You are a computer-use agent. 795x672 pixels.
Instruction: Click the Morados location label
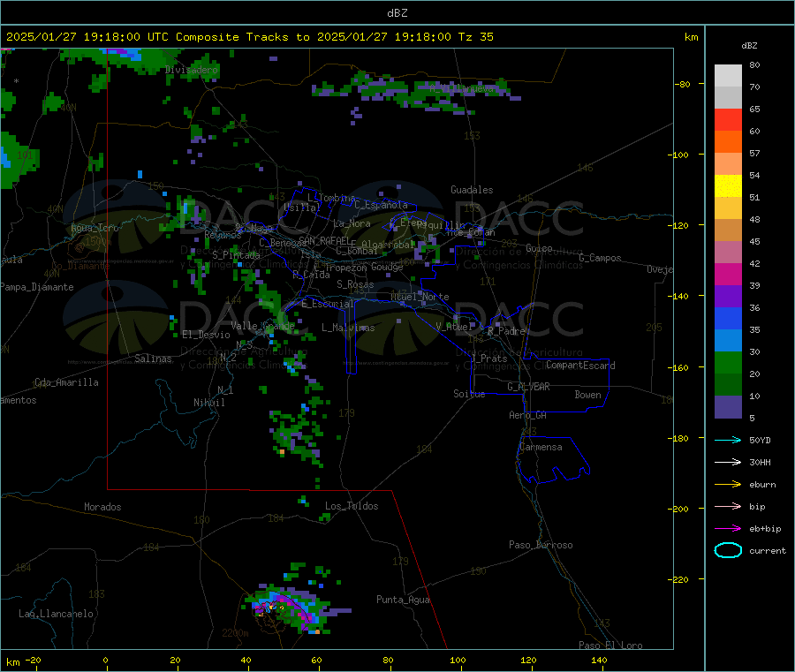tap(102, 507)
